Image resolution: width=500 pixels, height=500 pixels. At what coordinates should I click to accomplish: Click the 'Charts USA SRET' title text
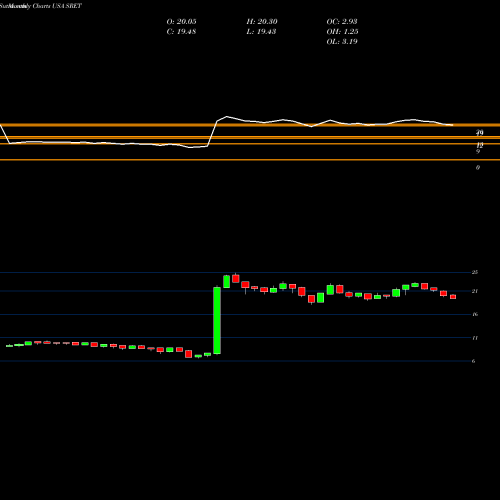point(57,6)
